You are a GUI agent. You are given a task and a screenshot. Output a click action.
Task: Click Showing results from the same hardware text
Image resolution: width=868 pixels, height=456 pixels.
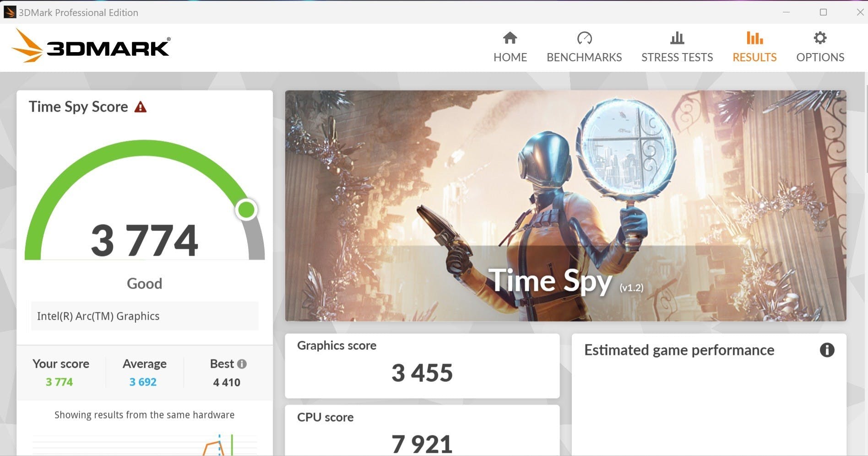[x=145, y=415]
